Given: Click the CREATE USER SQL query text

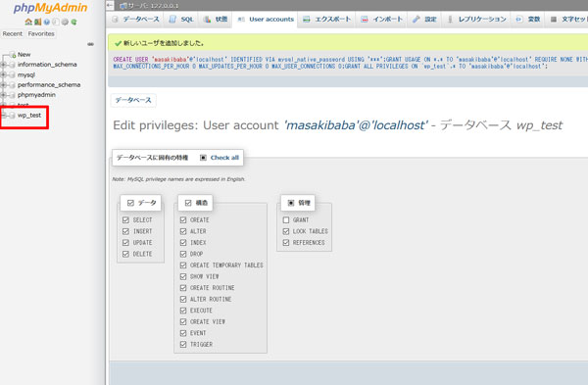Looking at the screenshot, I should [350, 63].
